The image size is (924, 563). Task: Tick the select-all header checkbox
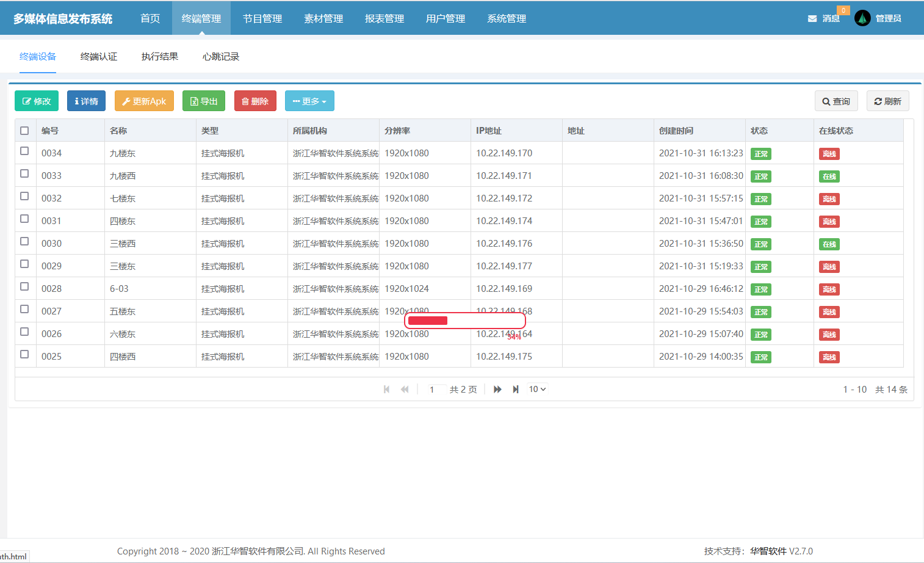[x=24, y=131]
